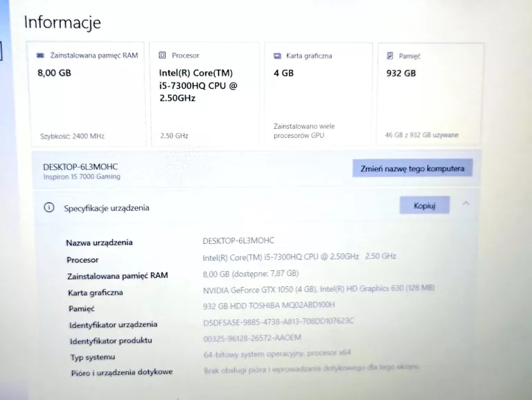The image size is (532, 400).
Task: Click the 2.50 GHz text in Procesor card
Action: click(174, 135)
